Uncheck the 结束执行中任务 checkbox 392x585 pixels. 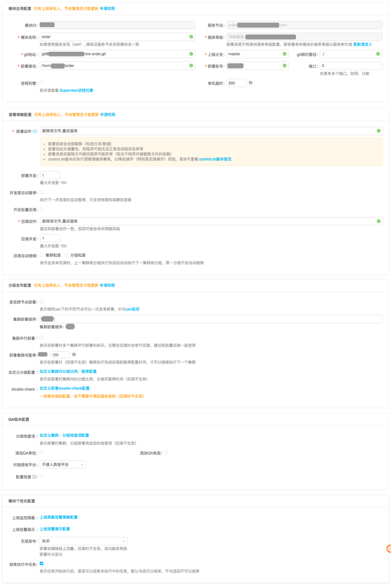41,564
